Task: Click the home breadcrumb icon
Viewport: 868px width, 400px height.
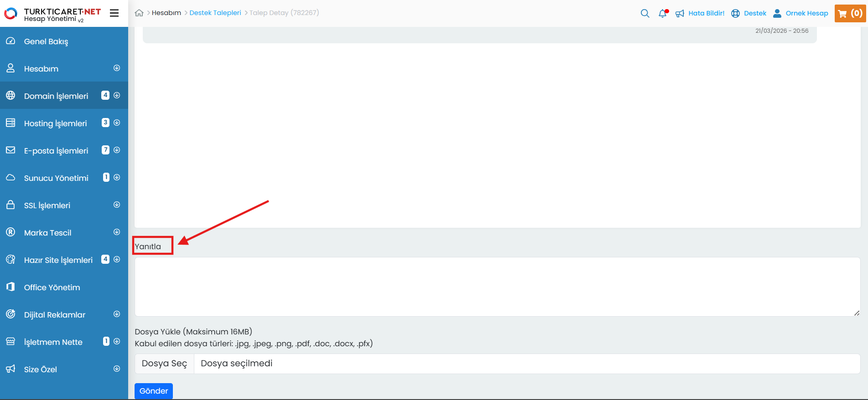Action: coord(139,13)
